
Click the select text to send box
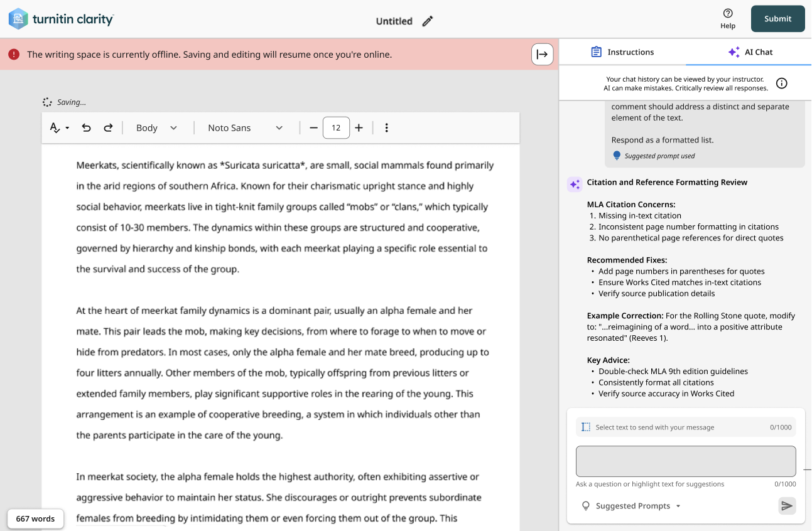click(686, 427)
